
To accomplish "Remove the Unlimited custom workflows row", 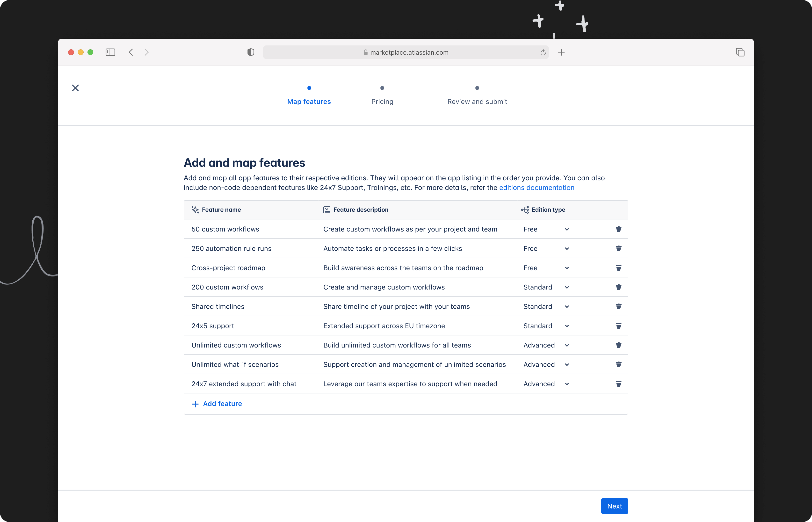I will click(x=618, y=345).
